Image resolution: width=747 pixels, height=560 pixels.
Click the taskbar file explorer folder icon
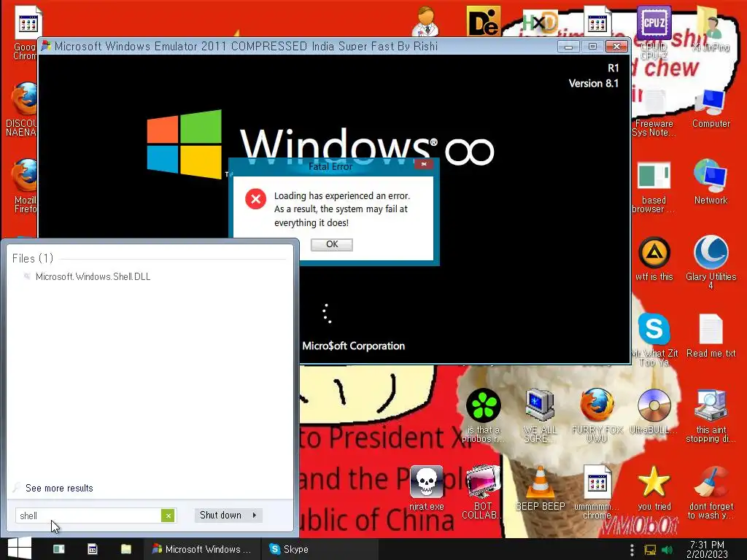[x=126, y=549]
